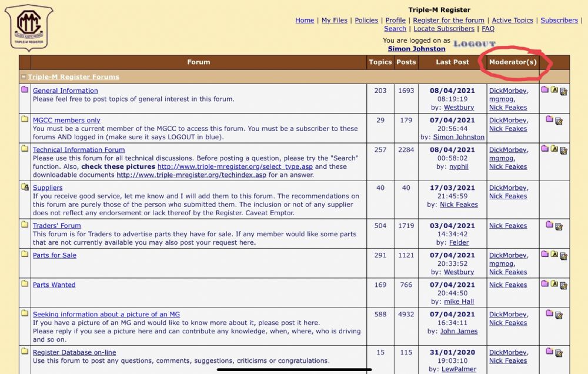The width and height of the screenshot is (588, 374).
Task: Click notepad-pencil icon in Technical Information Forum row
Action: tap(563, 151)
